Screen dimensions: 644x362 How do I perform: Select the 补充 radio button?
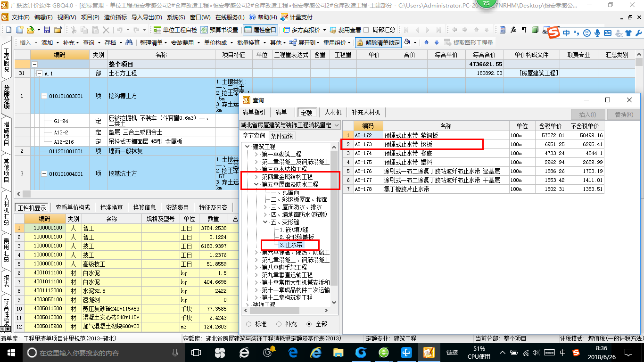pyautogui.click(x=279, y=324)
